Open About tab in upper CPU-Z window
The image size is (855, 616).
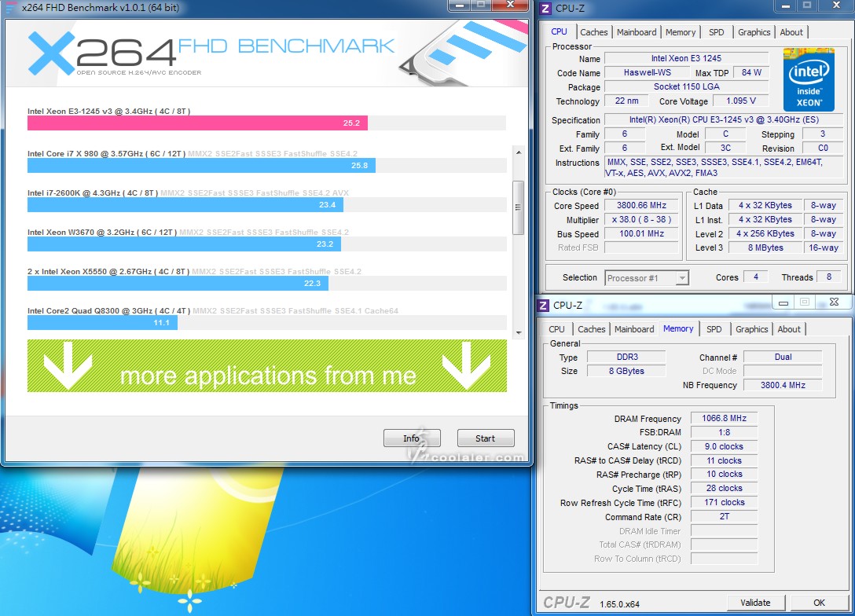[791, 32]
